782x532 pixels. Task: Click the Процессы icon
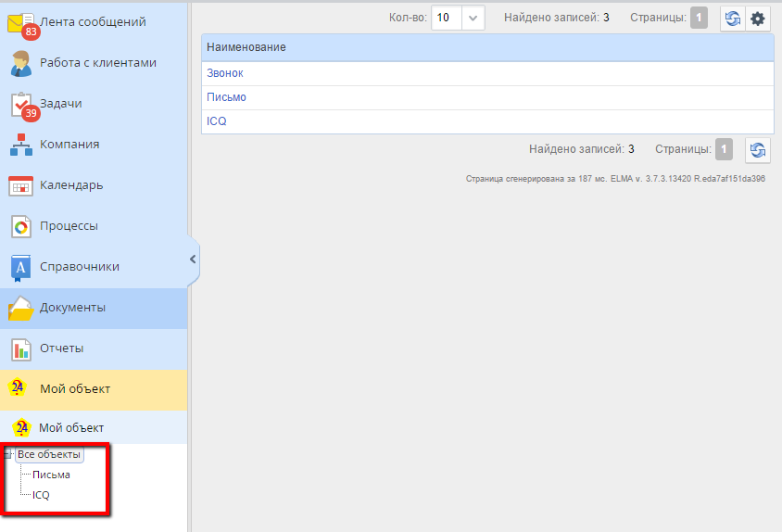pyautogui.click(x=20, y=226)
